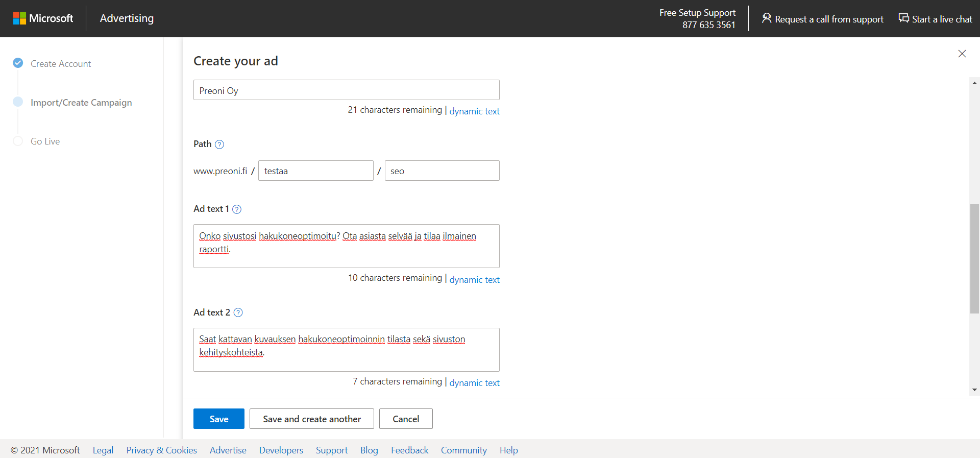Viewport: 980px width, 458px height.
Task: Click dynamic text link under Ad text 2
Action: click(x=474, y=383)
